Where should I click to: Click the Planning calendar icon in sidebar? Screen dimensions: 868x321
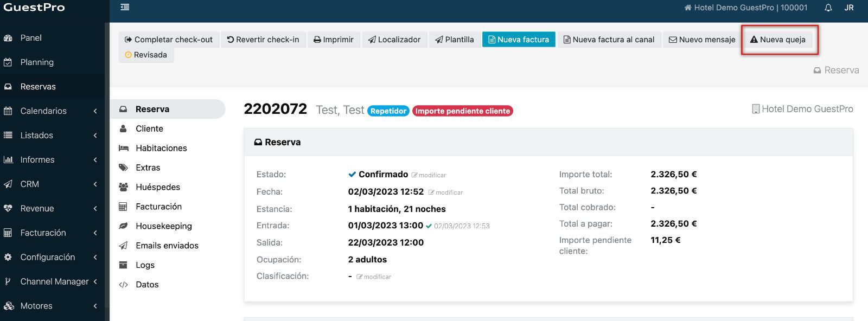click(8, 62)
